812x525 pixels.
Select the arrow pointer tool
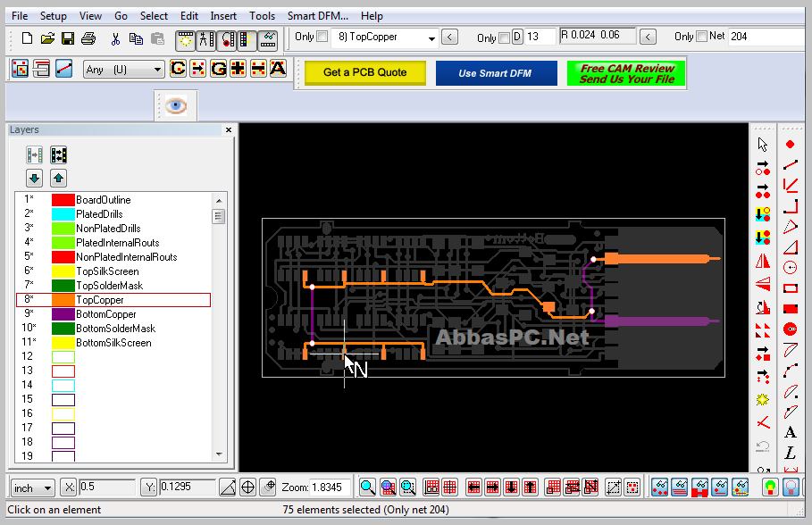[x=762, y=145]
